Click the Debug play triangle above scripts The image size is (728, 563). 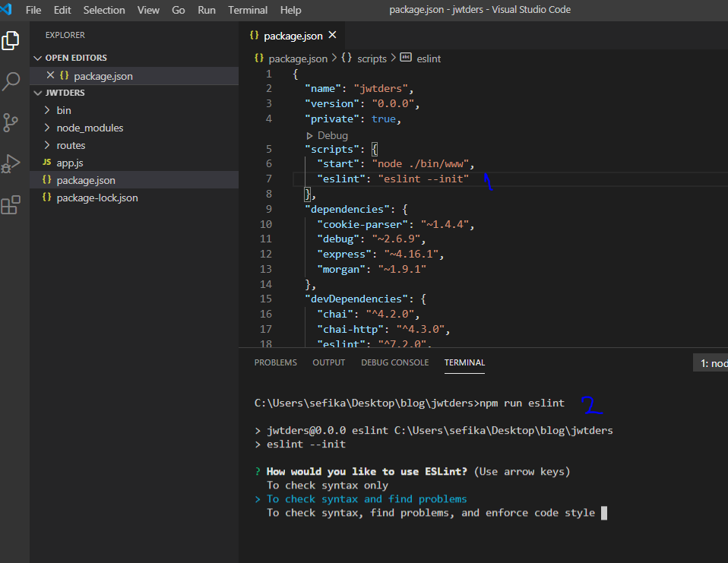[x=310, y=136]
